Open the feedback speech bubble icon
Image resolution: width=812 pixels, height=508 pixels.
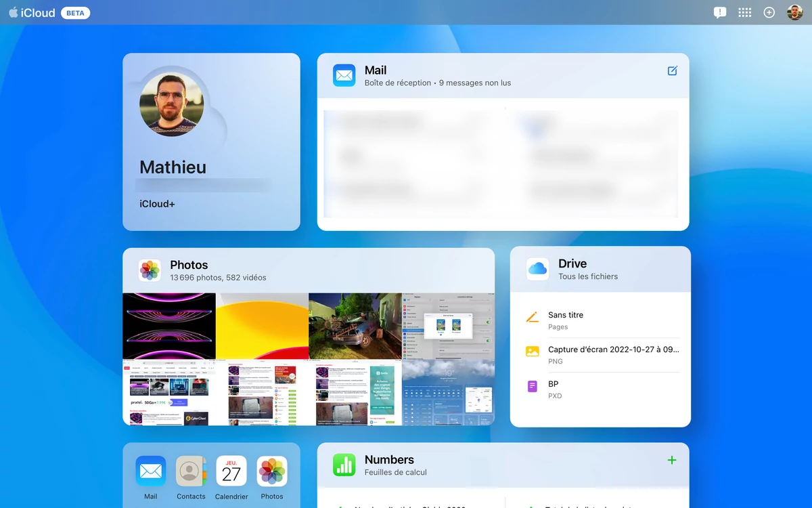720,13
